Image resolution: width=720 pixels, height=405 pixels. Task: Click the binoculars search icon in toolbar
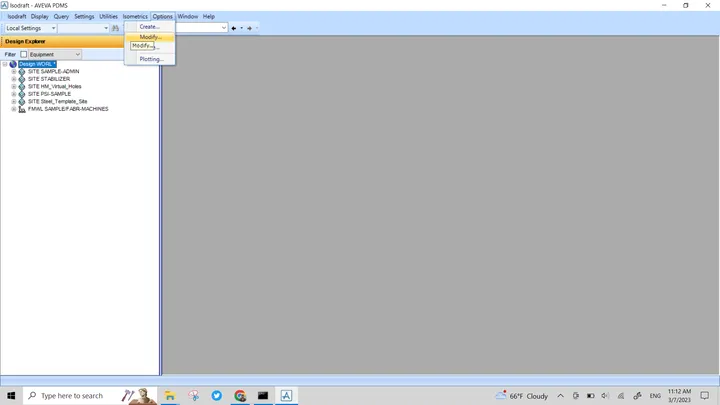tap(115, 28)
